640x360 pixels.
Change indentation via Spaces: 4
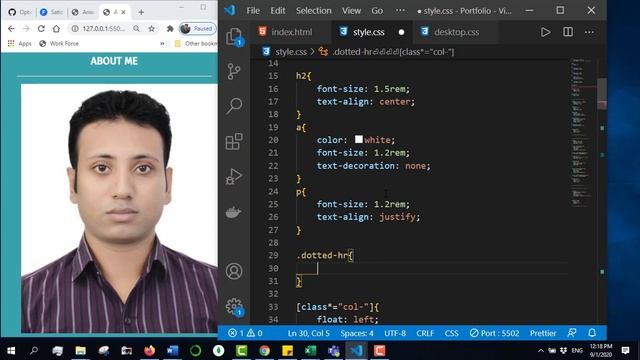[x=357, y=333]
